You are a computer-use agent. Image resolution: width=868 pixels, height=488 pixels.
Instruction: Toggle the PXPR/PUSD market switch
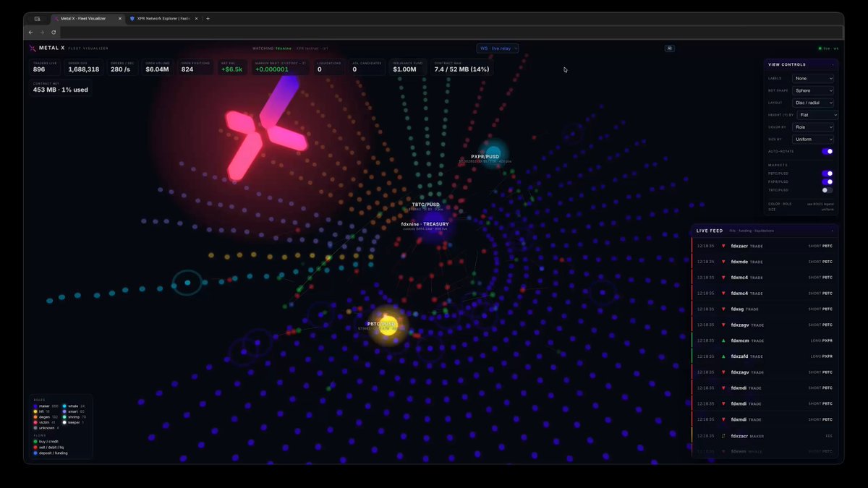[x=827, y=181]
